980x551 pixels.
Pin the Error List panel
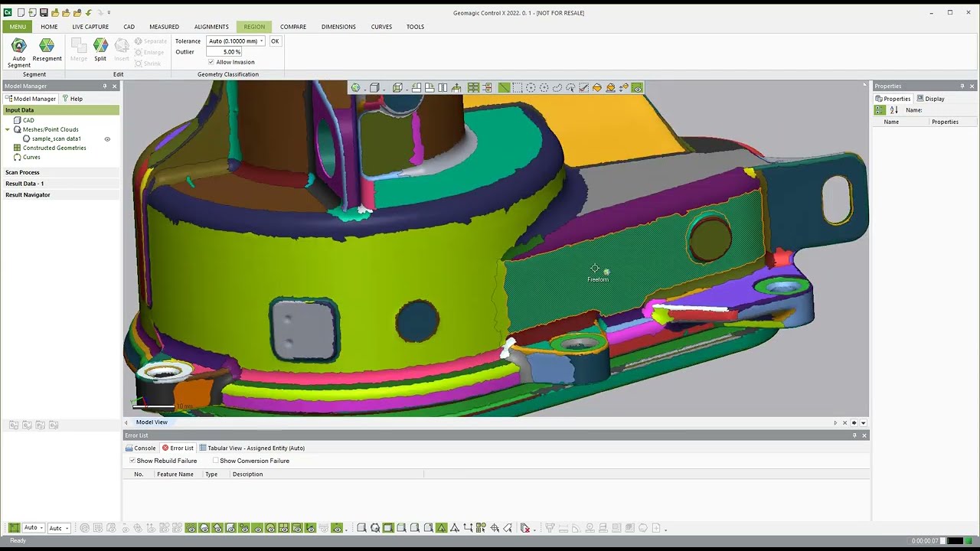pos(854,435)
